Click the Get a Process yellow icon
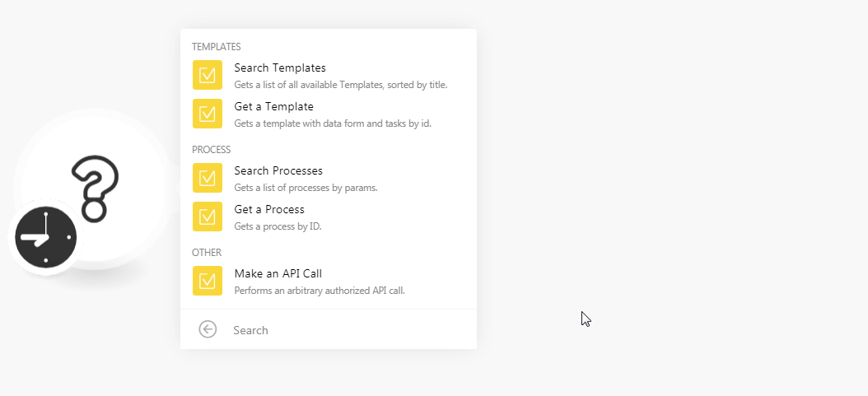The height and width of the screenshot is (396, 868). [208, 217]
